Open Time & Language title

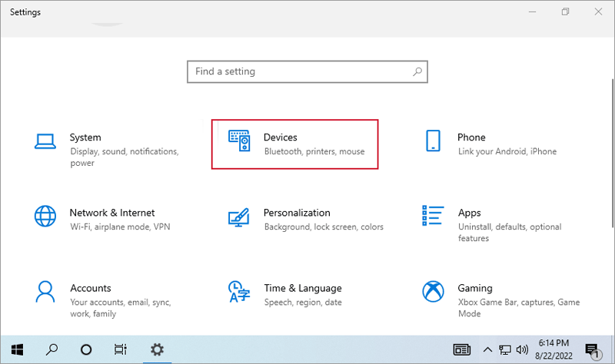pos(302,289)
